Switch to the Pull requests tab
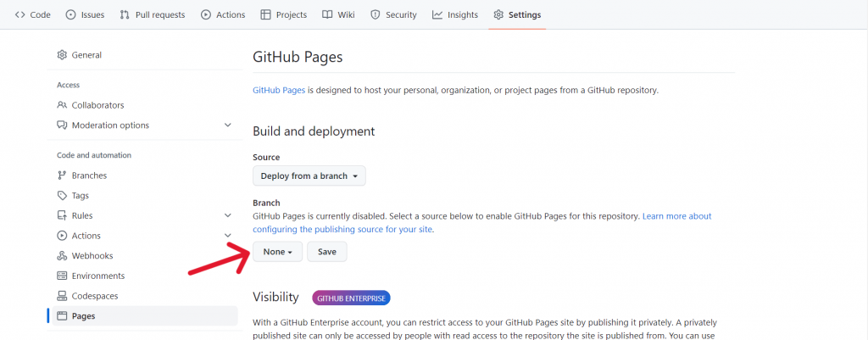Screen dimensions: 868x340 pyautogui.click(x=153, y=14)
